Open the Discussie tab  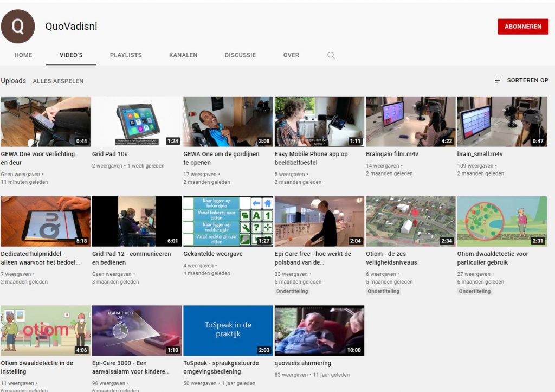(240, 55)
